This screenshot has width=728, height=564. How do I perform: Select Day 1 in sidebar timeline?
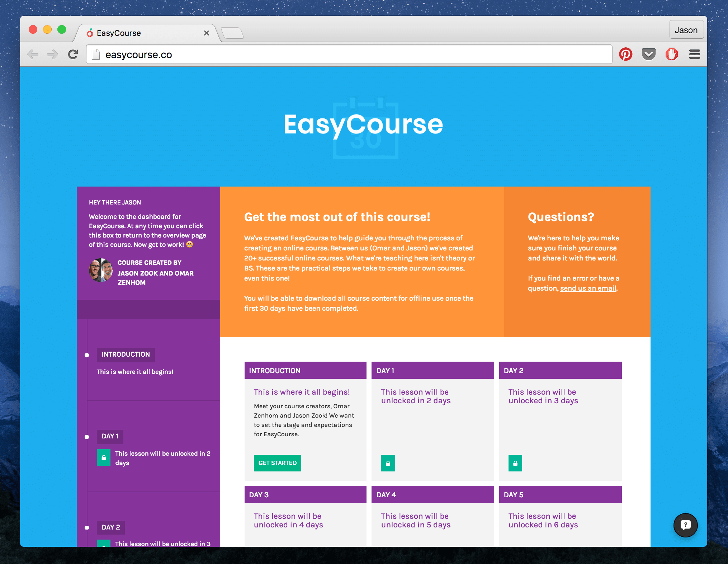(110, 436)
